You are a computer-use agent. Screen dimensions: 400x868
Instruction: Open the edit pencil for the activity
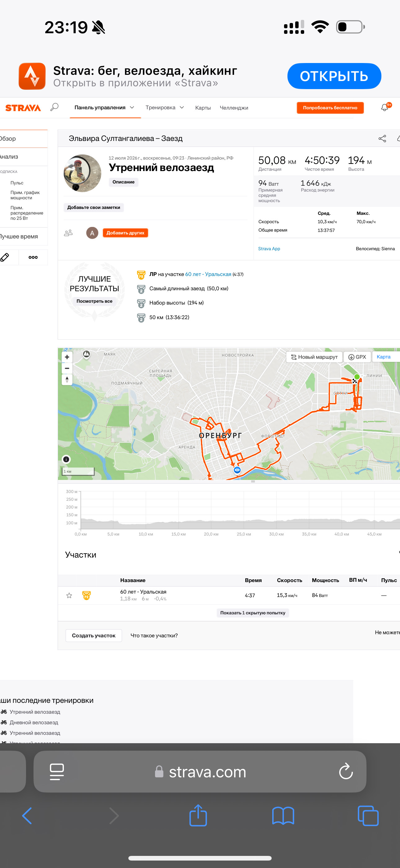(x=5, y=257)
